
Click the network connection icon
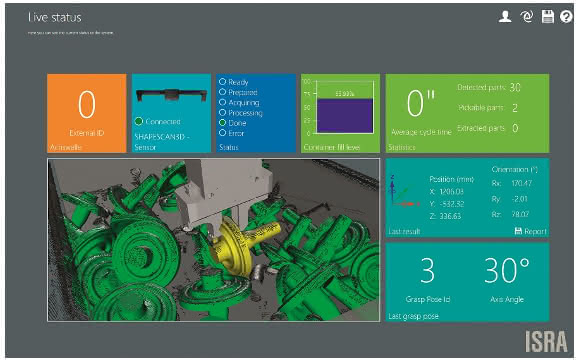526,17
